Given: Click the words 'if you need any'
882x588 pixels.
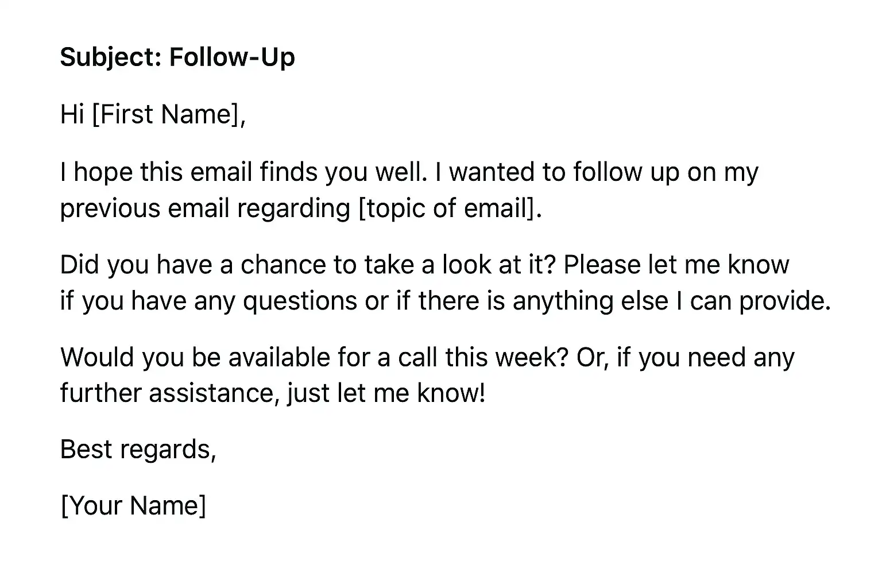Looking at the screenshot, I should click(x=706, y=357).
